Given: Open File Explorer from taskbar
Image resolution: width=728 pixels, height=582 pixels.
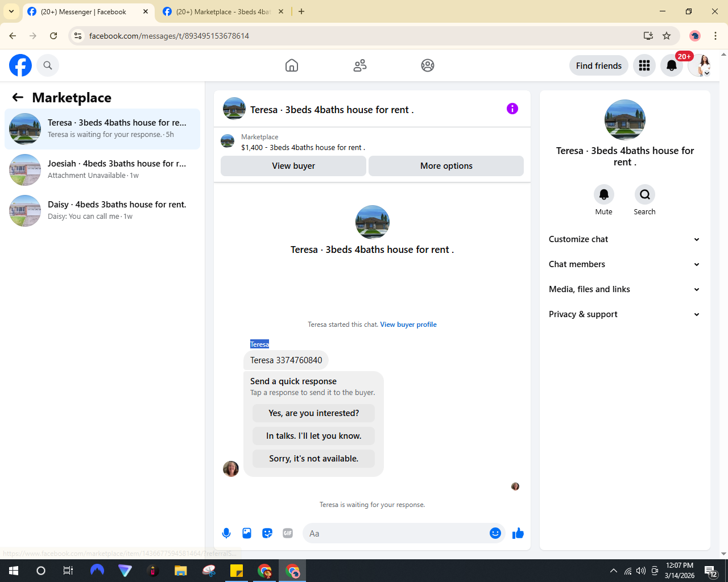Looking at the screenshot, I should tap(181, 571).
